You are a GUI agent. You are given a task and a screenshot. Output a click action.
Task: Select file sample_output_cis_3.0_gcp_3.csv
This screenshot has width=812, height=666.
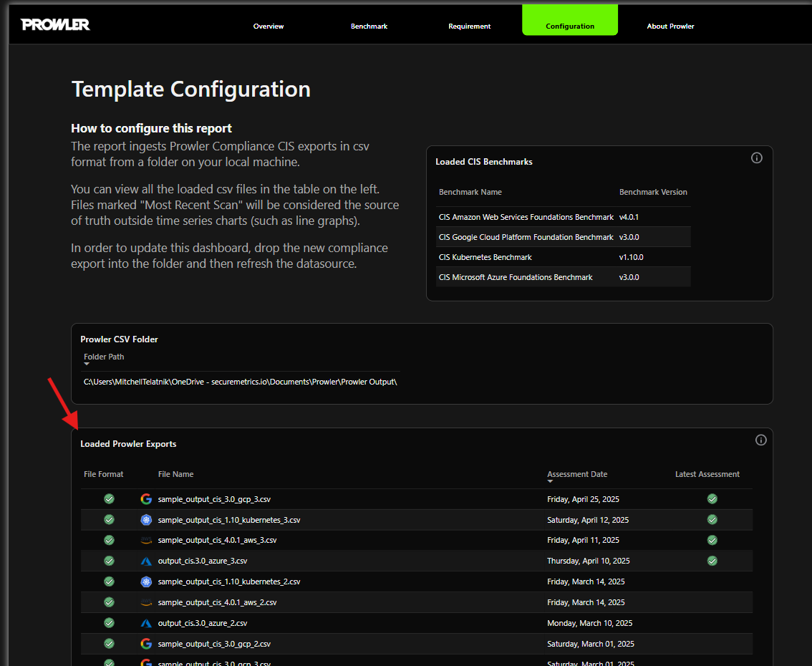pos(214,499)
